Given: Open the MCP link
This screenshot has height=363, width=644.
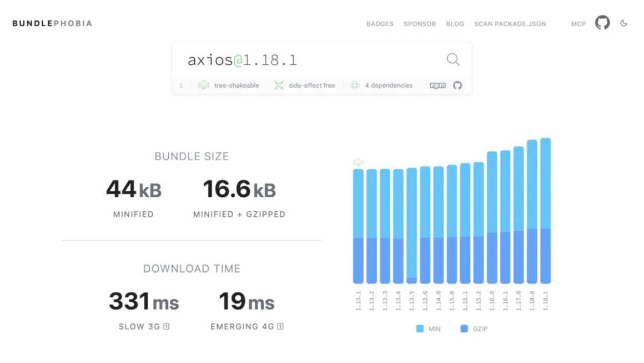Looking at the screenshot, I should [x=578, y=24].
